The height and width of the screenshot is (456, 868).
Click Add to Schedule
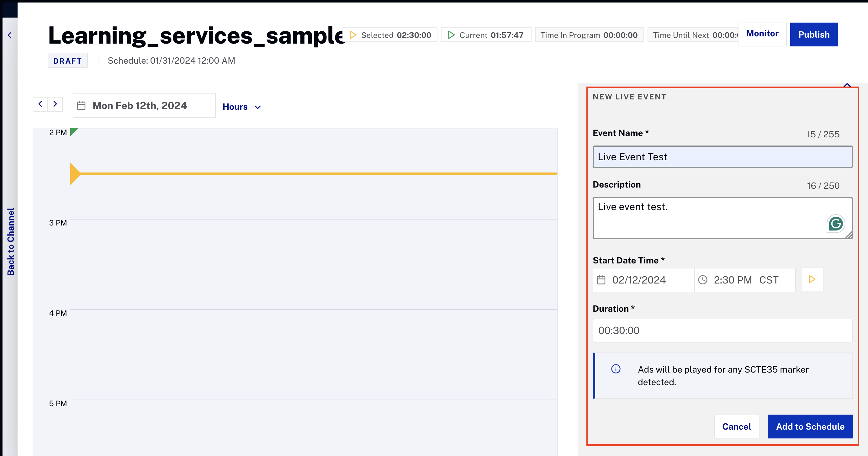(x=810, y=426)
